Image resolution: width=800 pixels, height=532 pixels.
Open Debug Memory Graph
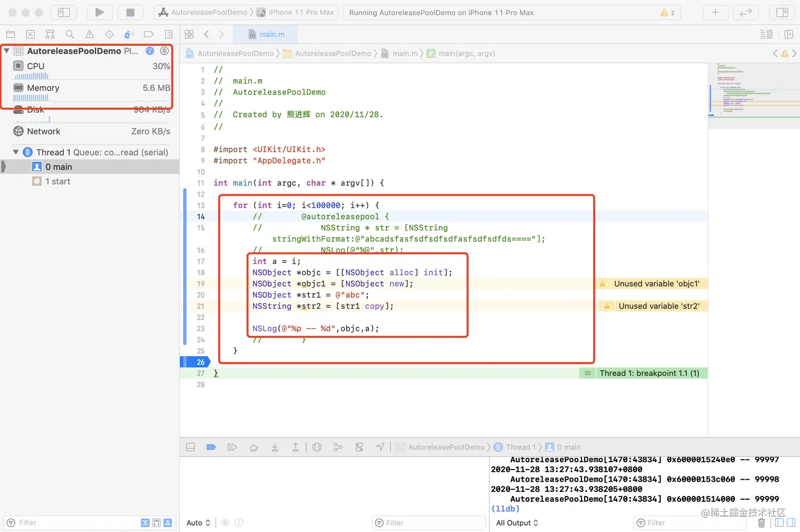(338, 447)
